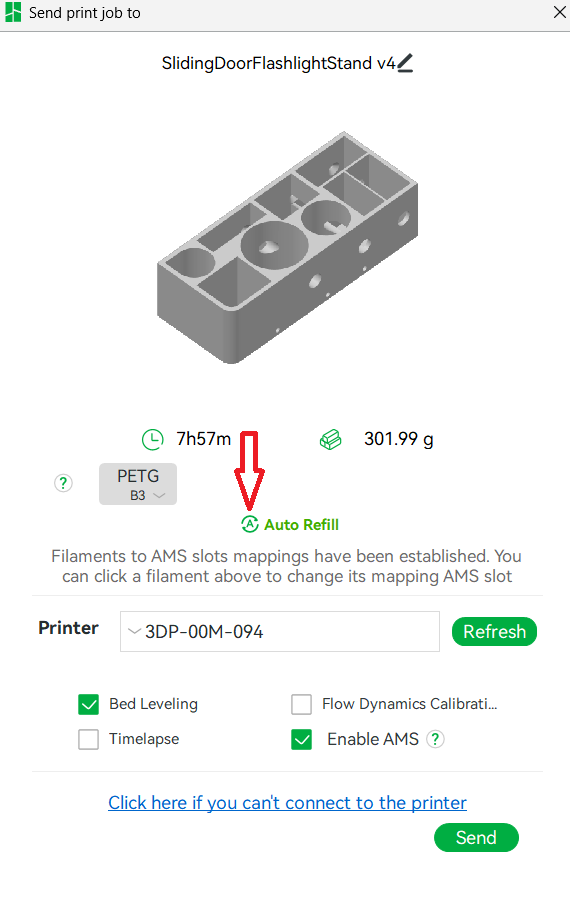
Task: Uncheck the Bed Leveling checkbox
Action: coord(89,704)
